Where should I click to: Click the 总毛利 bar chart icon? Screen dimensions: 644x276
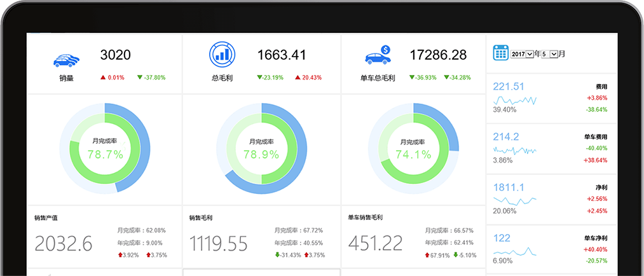coord(222,55)
